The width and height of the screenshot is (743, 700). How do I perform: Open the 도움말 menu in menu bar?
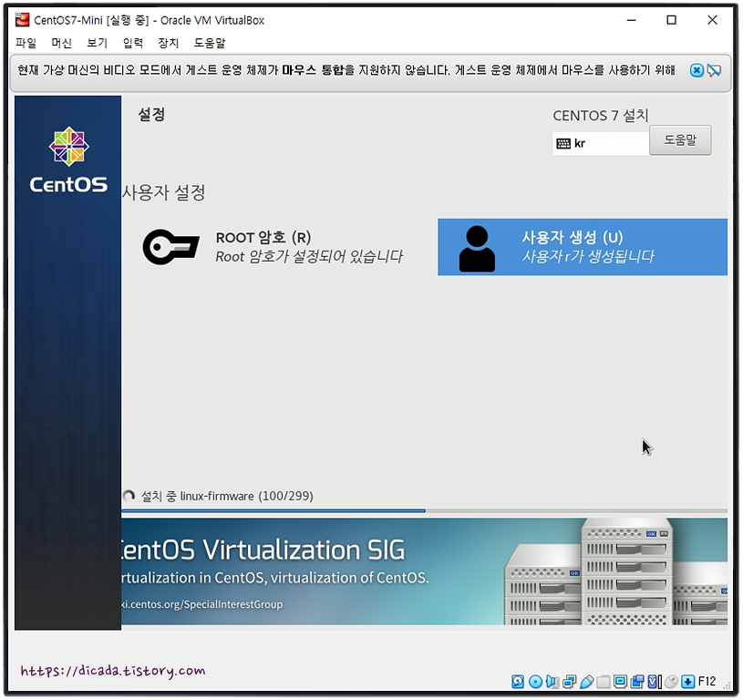[x=210, y=43]
